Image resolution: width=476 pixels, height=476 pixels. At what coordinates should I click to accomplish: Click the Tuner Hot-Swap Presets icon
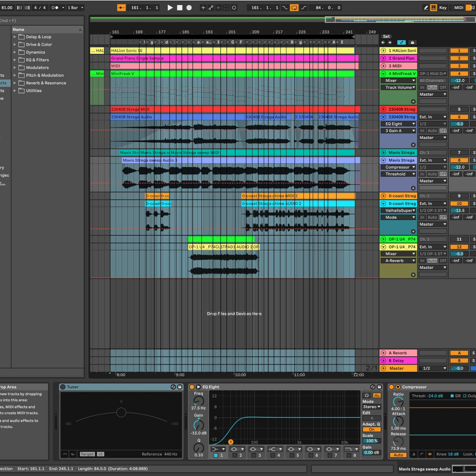click(x=173, y=387)
